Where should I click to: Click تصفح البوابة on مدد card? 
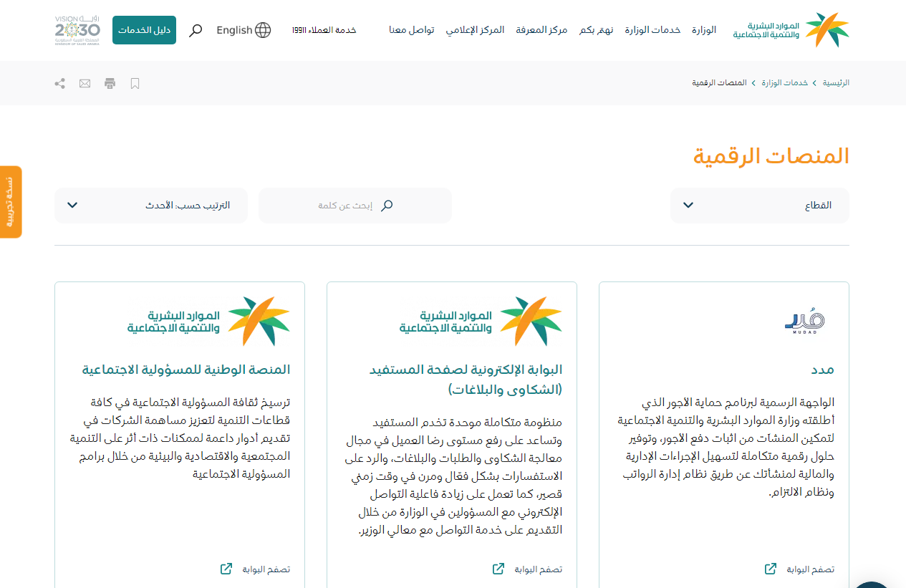(x=811, y=569)
